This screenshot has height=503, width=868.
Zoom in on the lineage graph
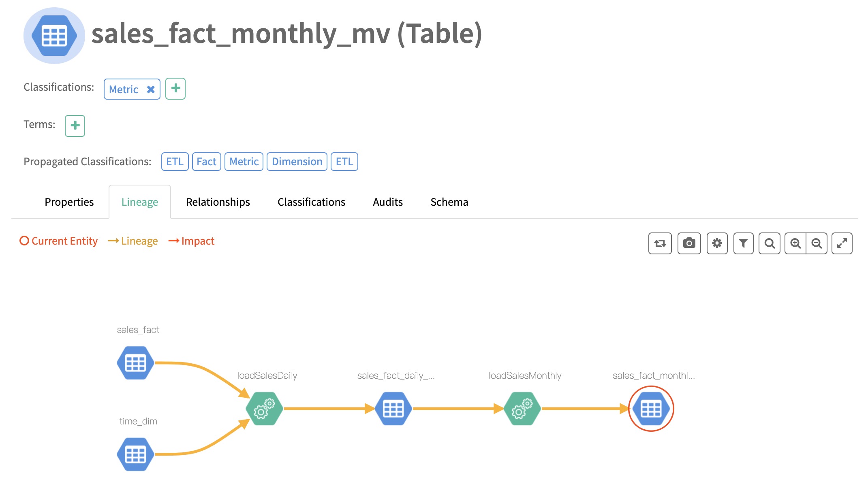point(795,243)
